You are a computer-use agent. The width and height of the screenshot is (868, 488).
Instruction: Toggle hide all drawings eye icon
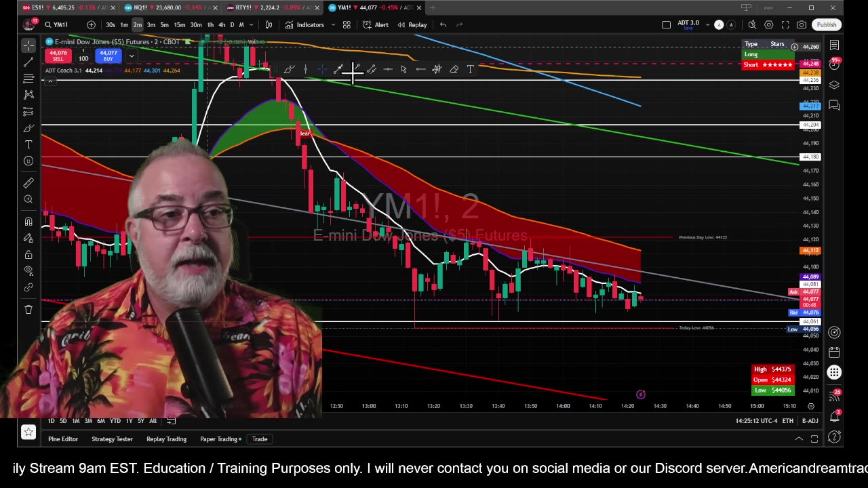coord(28,270)
